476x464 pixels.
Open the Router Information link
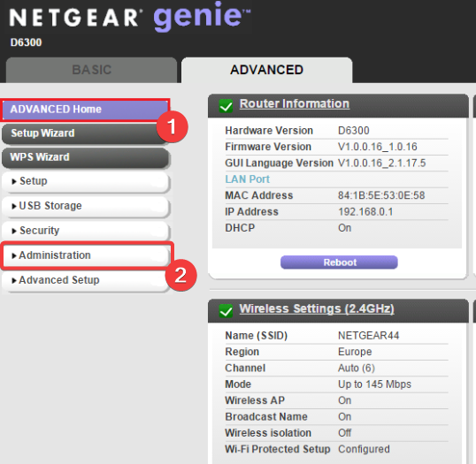click(294, 103)
